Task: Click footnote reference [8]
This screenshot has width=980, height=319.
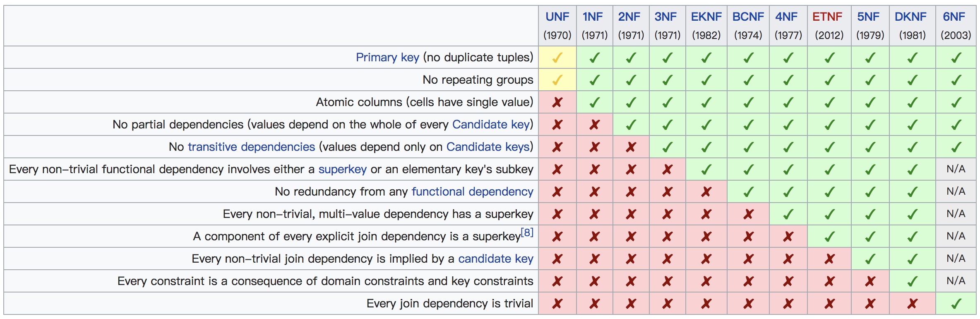Action: click(527, 232)
